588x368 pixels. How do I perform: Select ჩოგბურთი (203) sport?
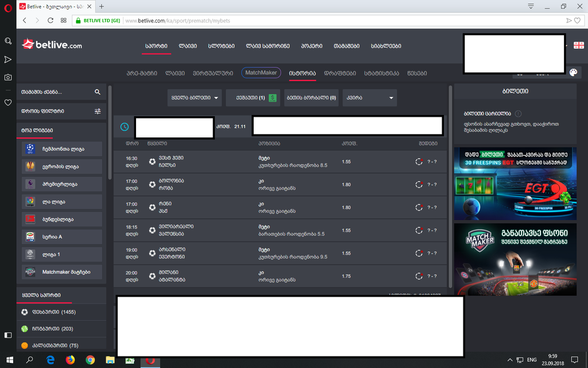[61, 328]
